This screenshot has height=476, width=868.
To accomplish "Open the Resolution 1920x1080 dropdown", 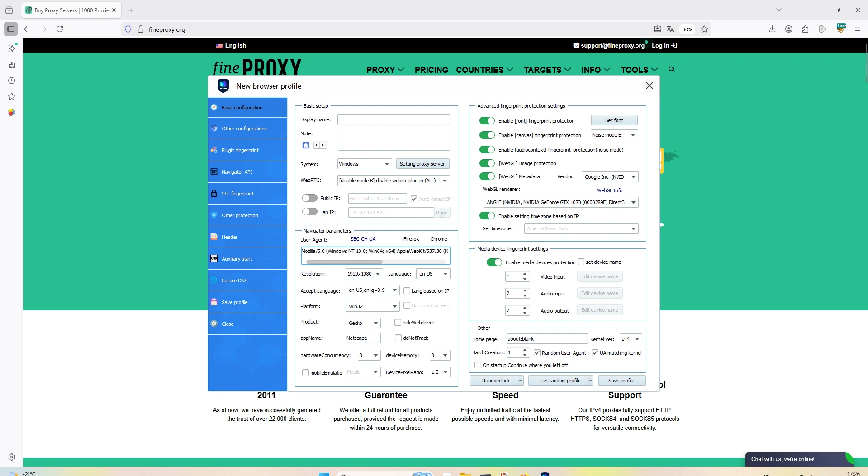I will click(x=364, y=274).
